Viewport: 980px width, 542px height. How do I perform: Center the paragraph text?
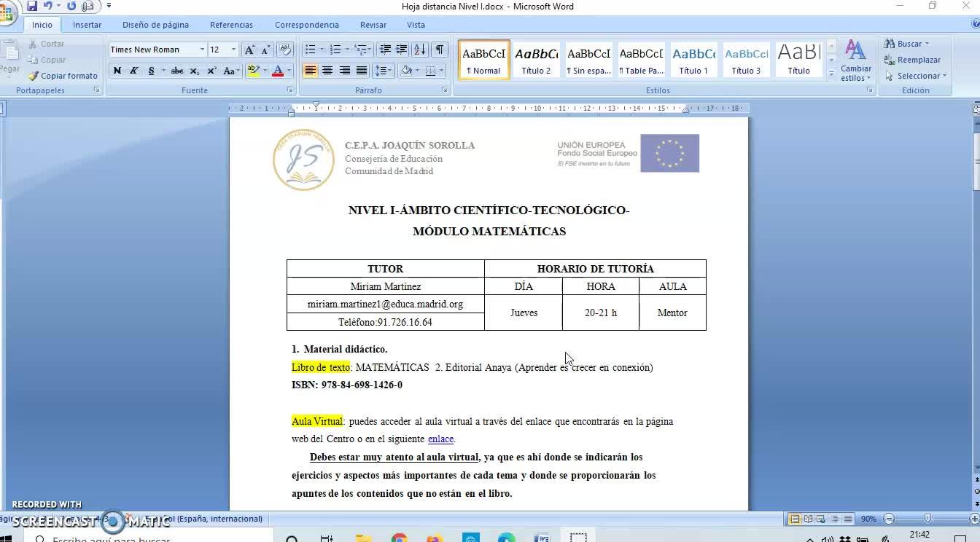[327, 71]
